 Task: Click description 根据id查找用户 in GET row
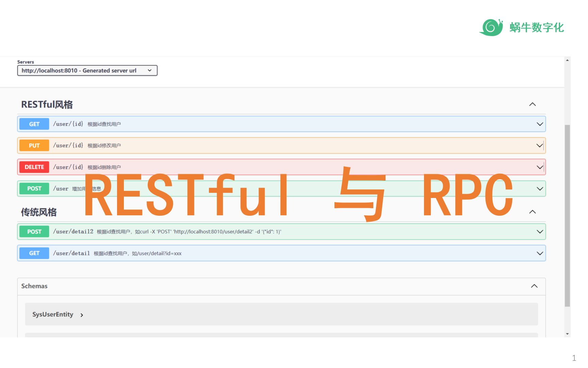click(104, 124)
